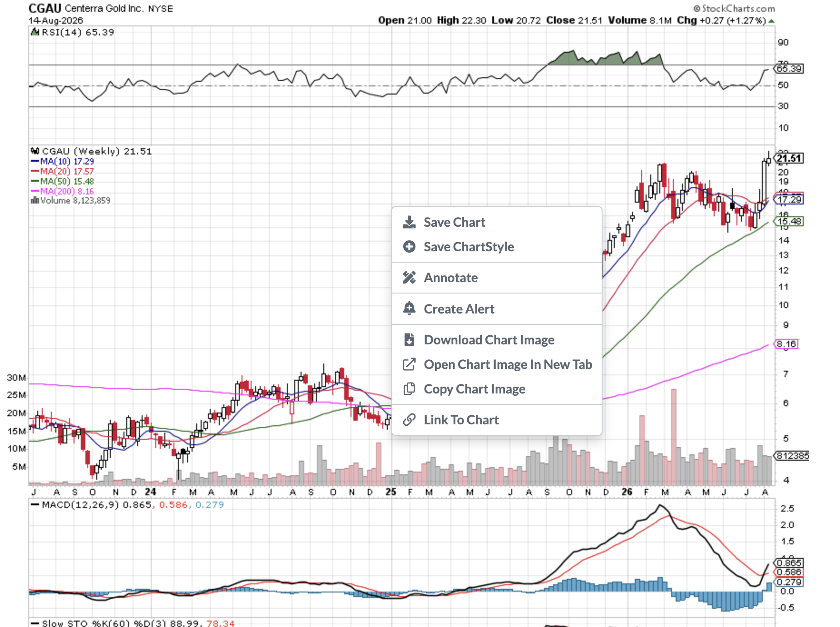The height and width of the screenshot is (627, 840).
Task: Click the Annotate pencil icon
Action: coord(409,278)
